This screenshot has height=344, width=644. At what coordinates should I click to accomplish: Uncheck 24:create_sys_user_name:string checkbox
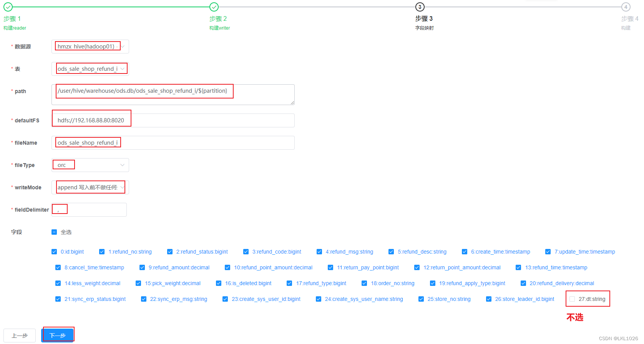[319, 299]
